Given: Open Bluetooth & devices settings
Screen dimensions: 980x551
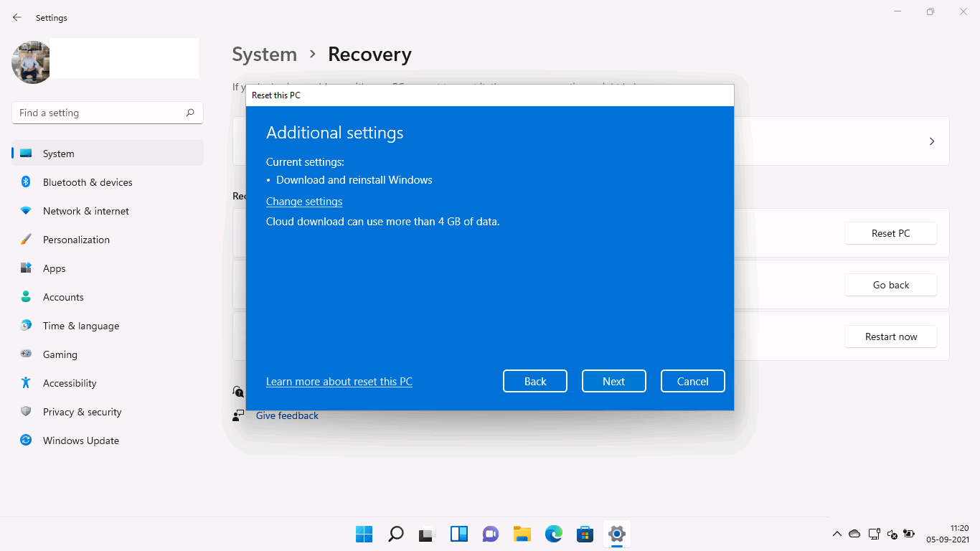Looking at the screenshot, I should click(108, 182).
